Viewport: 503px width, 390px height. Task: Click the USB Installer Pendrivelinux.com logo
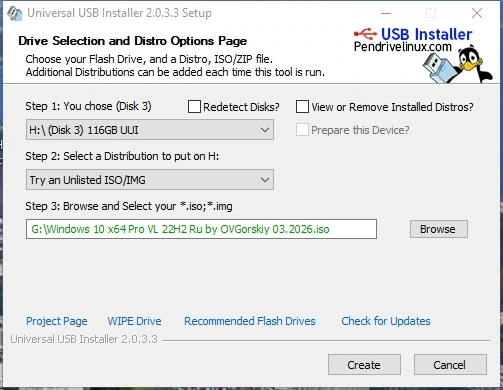point(413,40)
